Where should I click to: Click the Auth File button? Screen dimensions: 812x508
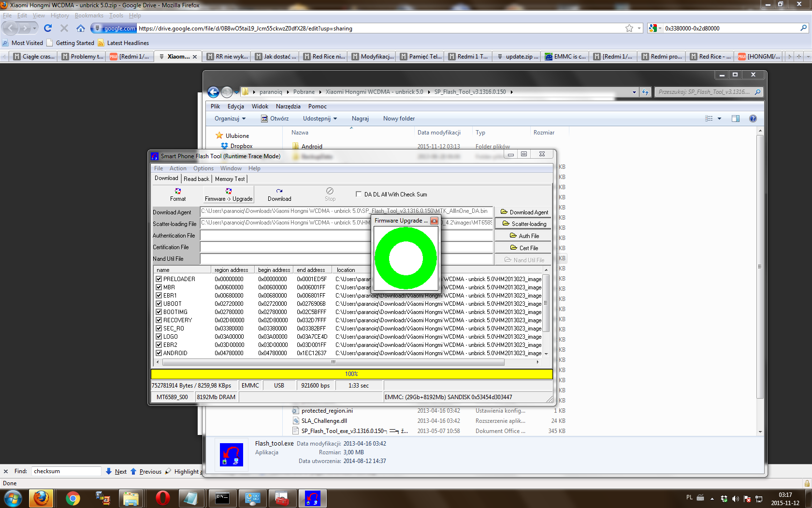coord(524,236)
